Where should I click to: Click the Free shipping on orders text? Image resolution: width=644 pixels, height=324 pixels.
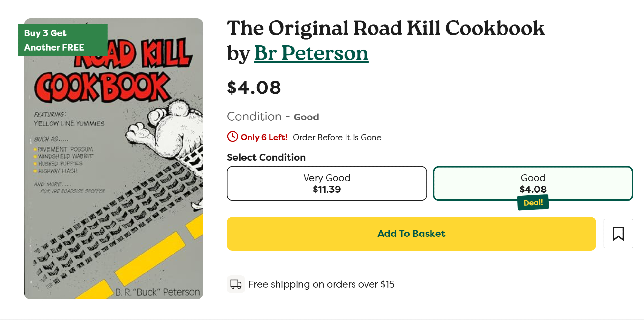(x=321, y=284)
